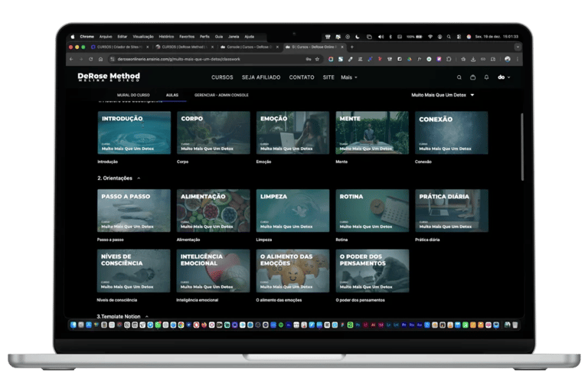Open the ROTINA lesson card
The image size is (588, 392).
[372, 211]
